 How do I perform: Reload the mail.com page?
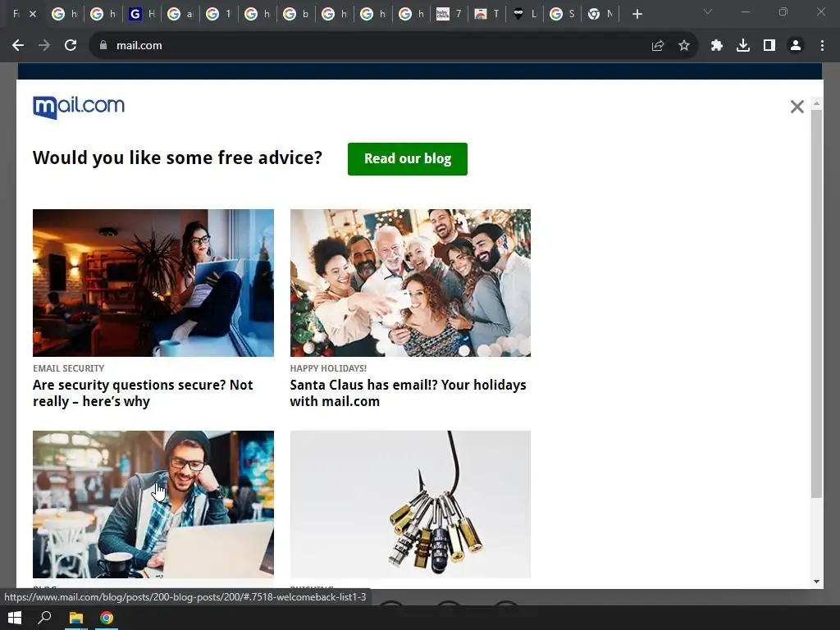coord(71,46)
